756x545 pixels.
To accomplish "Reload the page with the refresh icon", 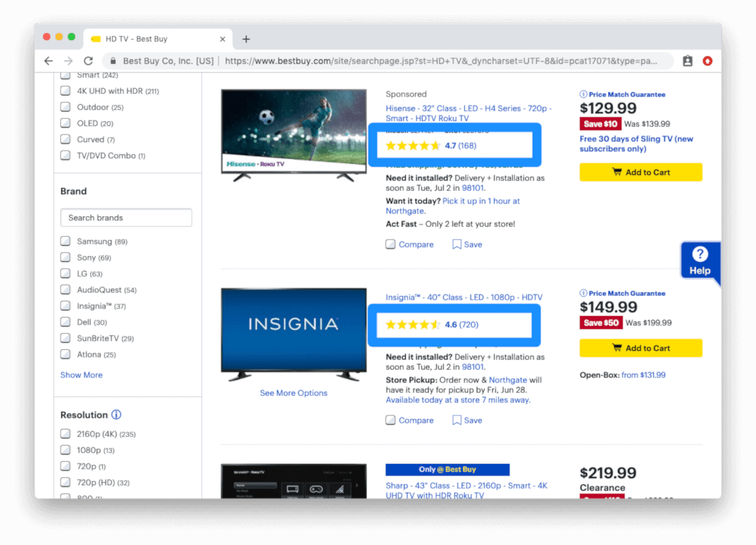I will click(87, 61).
